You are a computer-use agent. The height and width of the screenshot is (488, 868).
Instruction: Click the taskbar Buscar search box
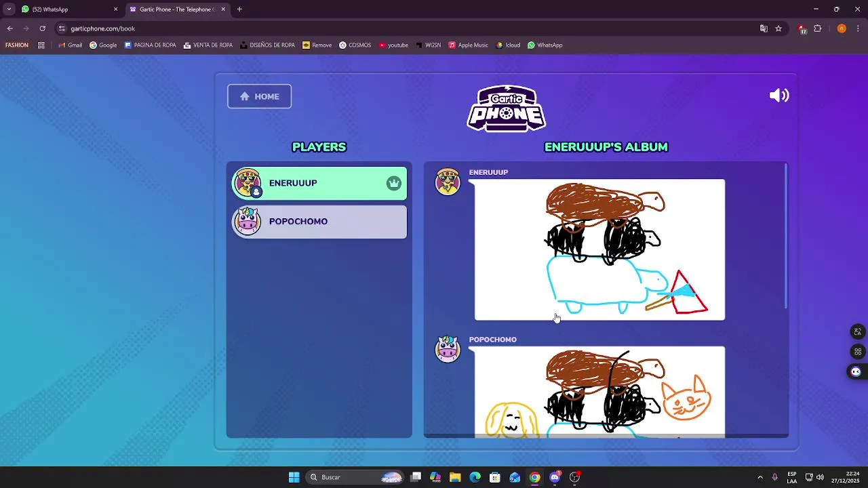[356, 477]
